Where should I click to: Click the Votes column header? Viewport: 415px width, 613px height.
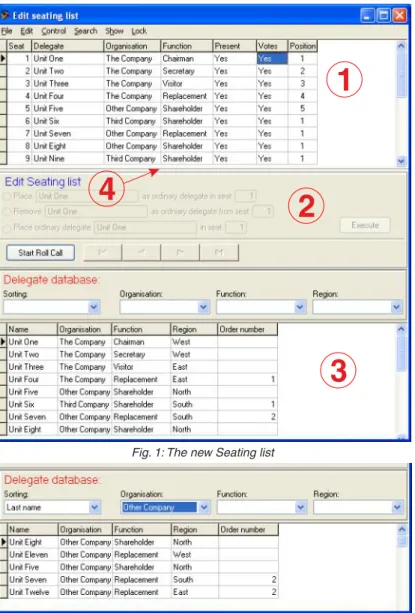[272, 46]
